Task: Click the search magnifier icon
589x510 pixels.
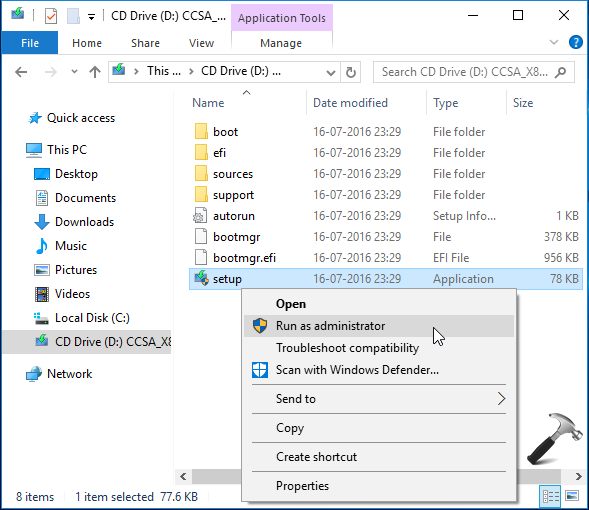Action: 560,72
